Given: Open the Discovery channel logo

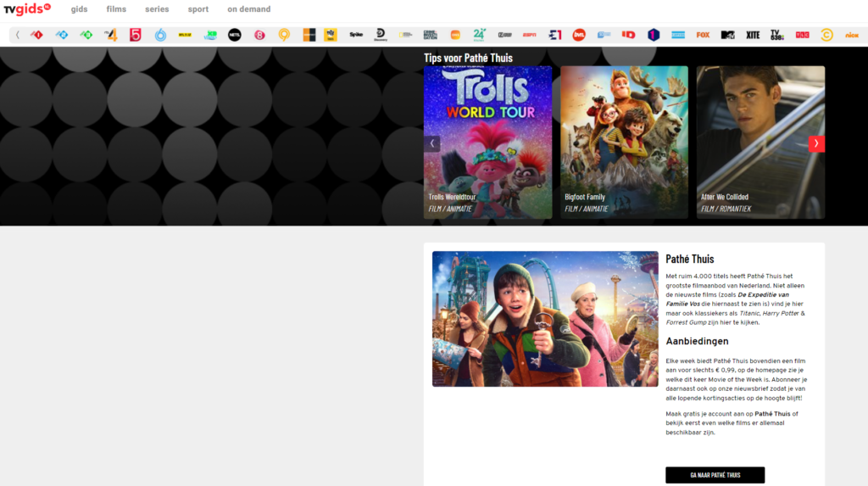Looking at the screenshot, I should click(381, 35).
